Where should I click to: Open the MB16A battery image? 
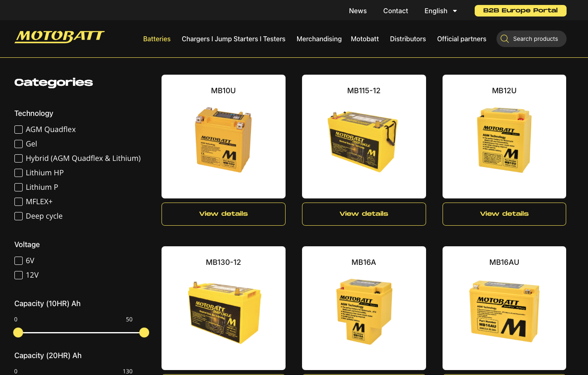[x=364, y=311]
